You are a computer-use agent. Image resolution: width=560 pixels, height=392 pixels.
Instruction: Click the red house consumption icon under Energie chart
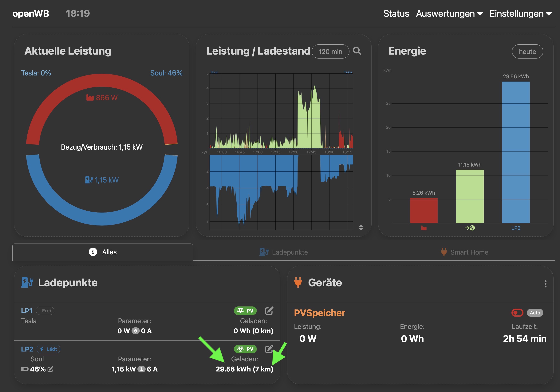tap(424, 228)
